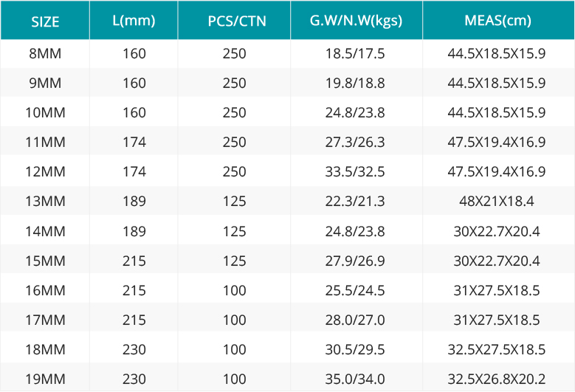The width and height of the screenshot is (575, 392).
Task: Select weight value 33.5/32.5
Action: (x=355, y=171)
